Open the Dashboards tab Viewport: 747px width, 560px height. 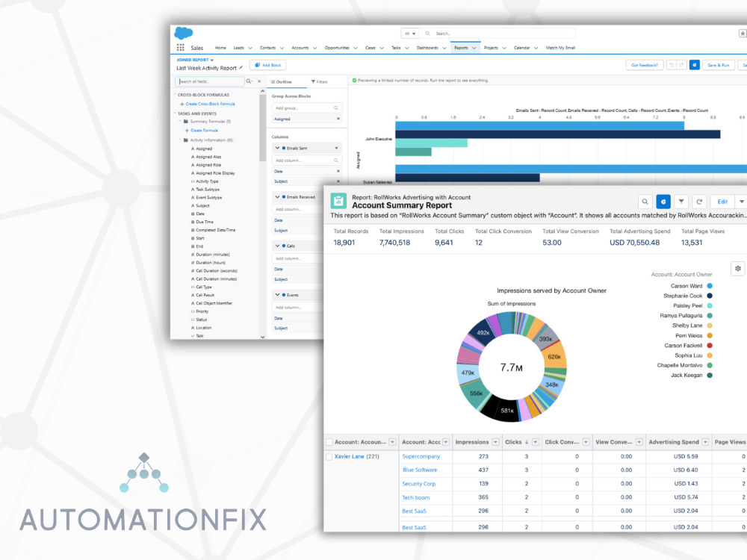pyautogui.click(x=427, y=48)
